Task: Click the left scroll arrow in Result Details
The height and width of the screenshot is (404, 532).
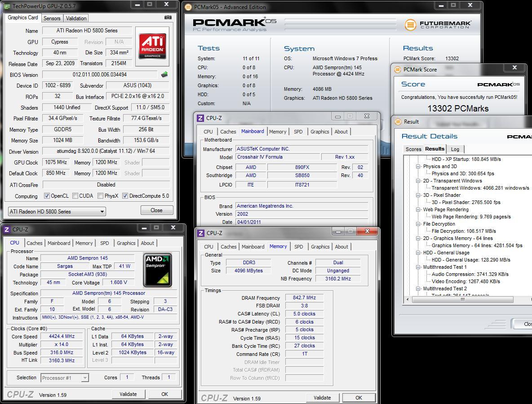Action: click(x=408, y=300)
